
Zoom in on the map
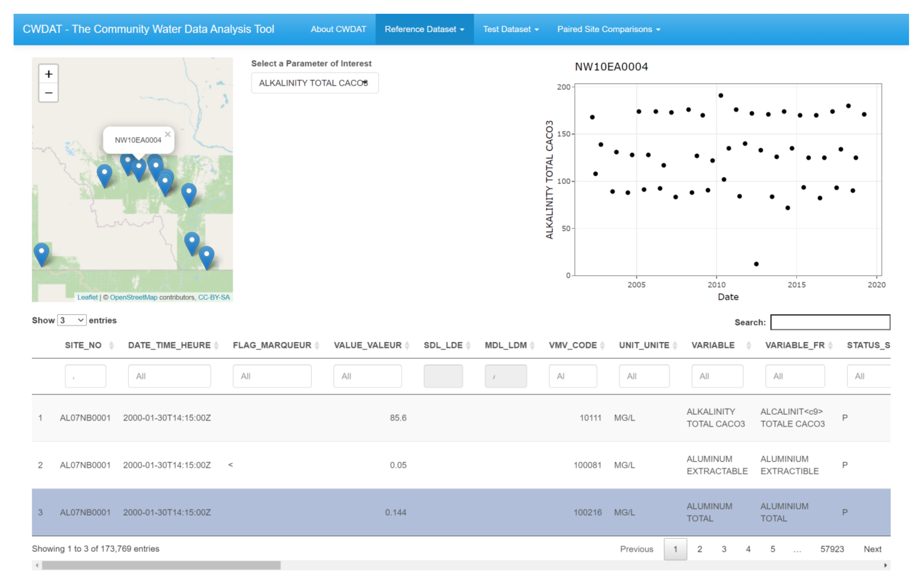click(48, 74)
